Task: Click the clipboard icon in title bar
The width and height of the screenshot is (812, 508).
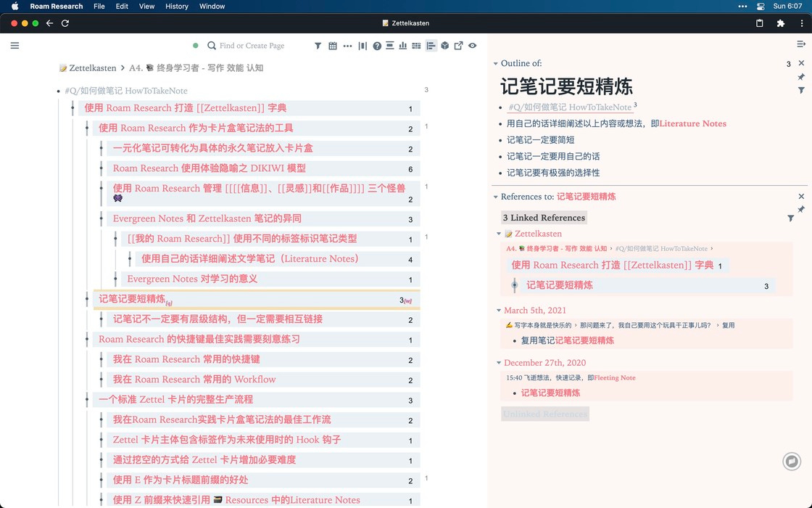Action: coord(760,23)
